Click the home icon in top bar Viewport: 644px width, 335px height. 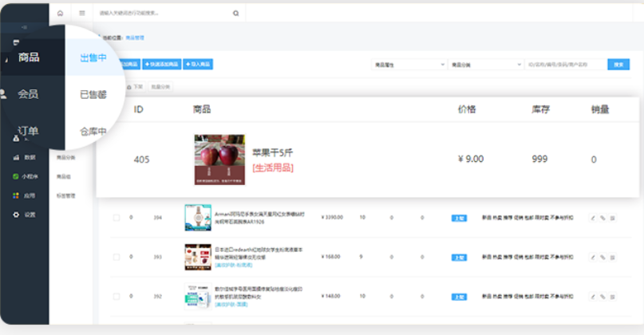pyautogui.click(x=60, y=14)
